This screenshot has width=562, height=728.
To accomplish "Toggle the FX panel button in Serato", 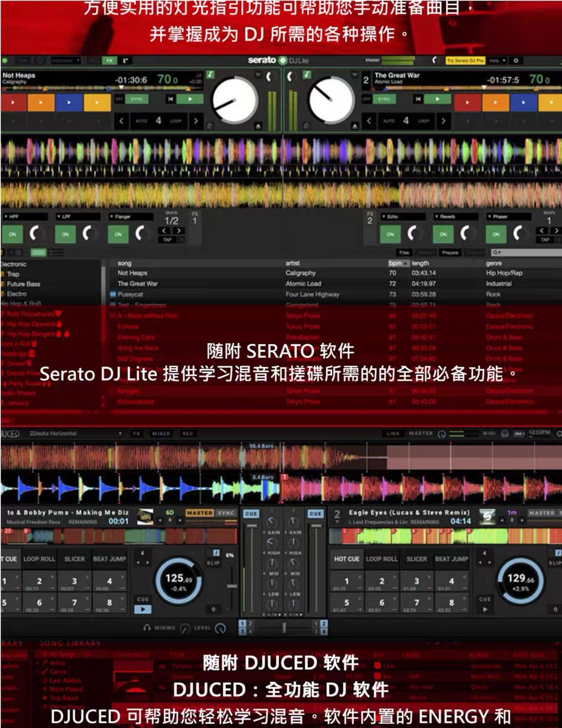I will [x=109, y=61].
